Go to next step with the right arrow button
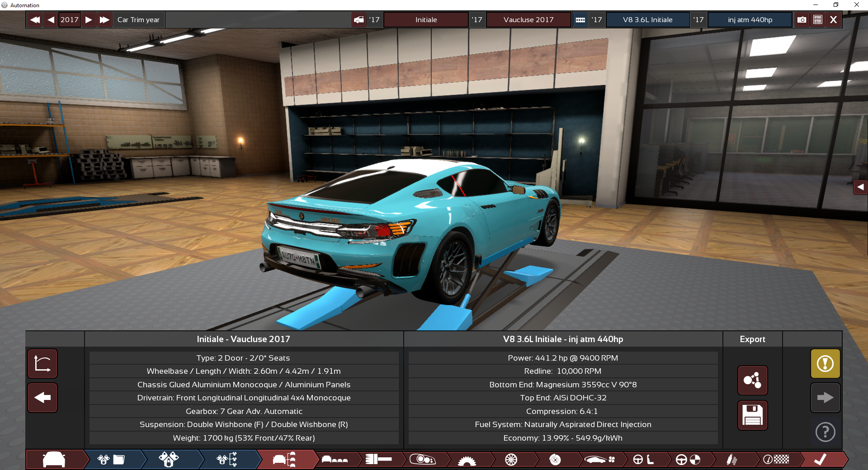Viewport: 868px width, 470px height. pyautogui.click(x=825, y=398)
